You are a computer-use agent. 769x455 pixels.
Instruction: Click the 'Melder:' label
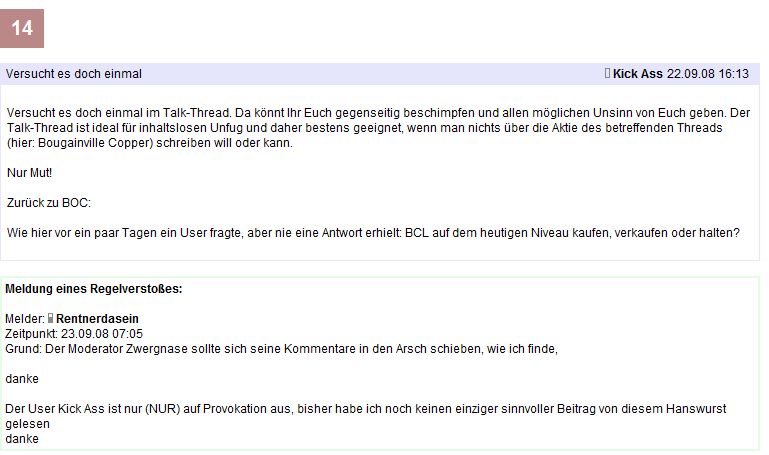click(25, 319)
